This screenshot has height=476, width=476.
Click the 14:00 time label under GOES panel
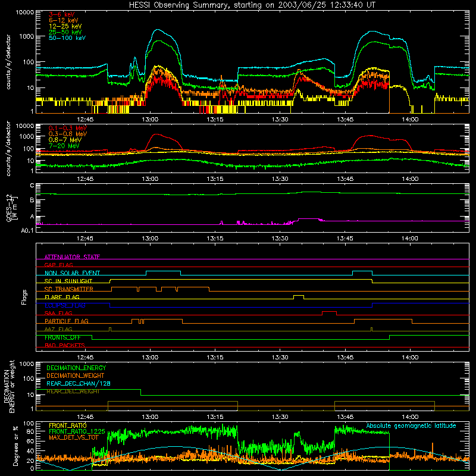coord(410,239)
